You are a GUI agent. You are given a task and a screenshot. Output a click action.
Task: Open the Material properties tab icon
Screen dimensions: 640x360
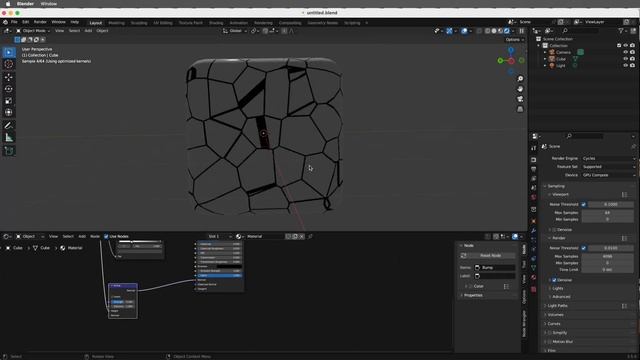pos(533,278)
